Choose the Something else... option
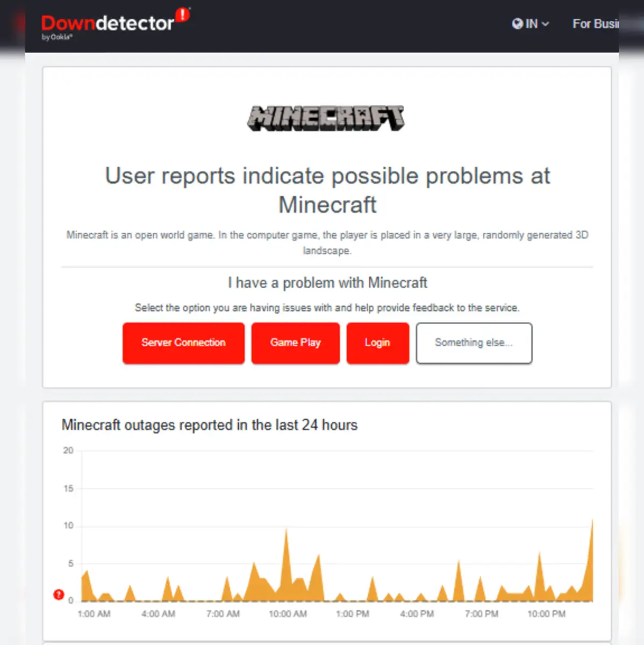This screenshot has height=645, width=644. pyautogui.click(x=474, y=343)
